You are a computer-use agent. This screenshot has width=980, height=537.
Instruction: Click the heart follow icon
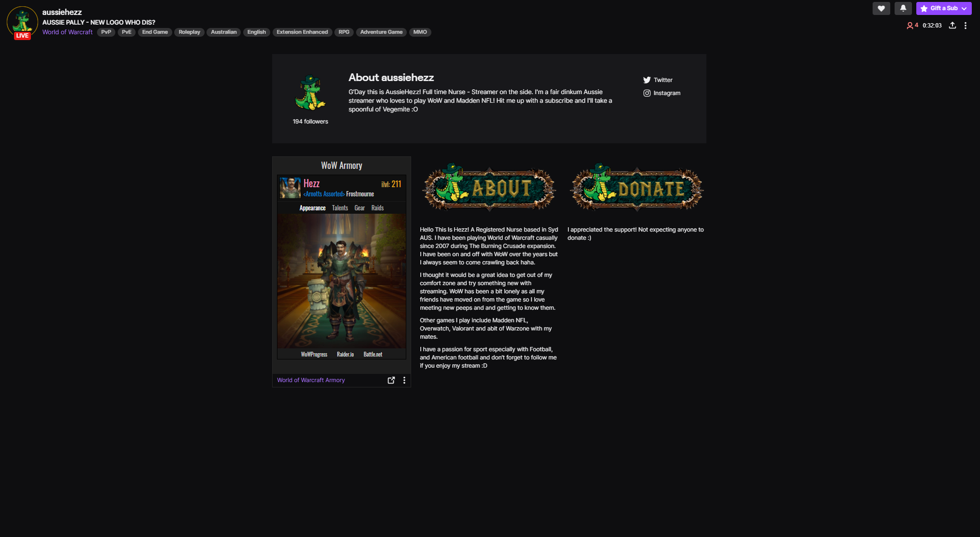coord(881,8)
